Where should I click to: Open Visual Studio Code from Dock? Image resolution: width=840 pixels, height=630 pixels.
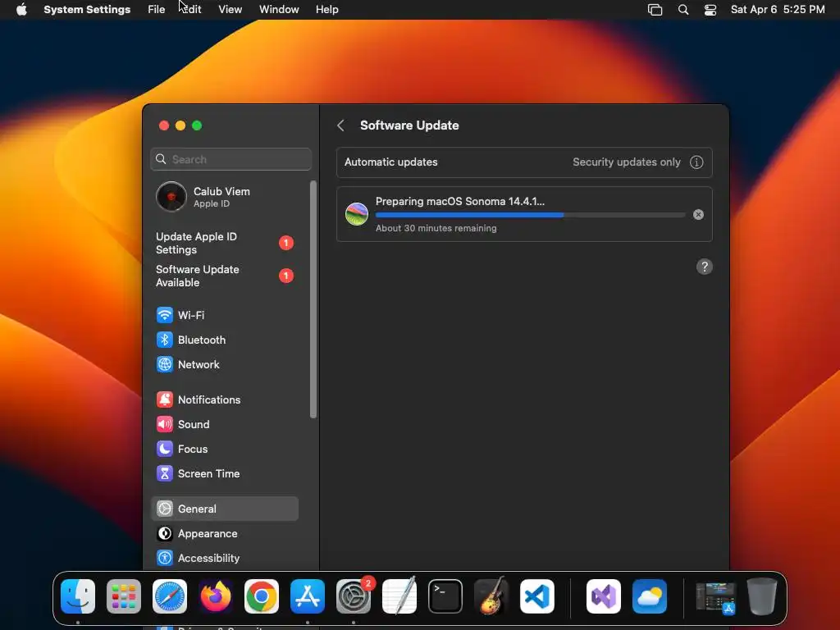(x=537, y=596)
